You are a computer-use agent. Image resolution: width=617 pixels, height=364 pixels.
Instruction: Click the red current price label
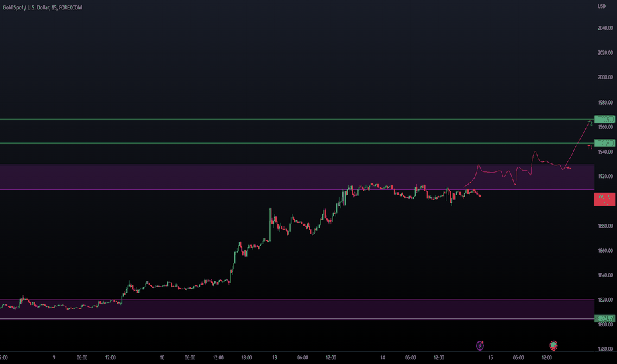point(605,199)
